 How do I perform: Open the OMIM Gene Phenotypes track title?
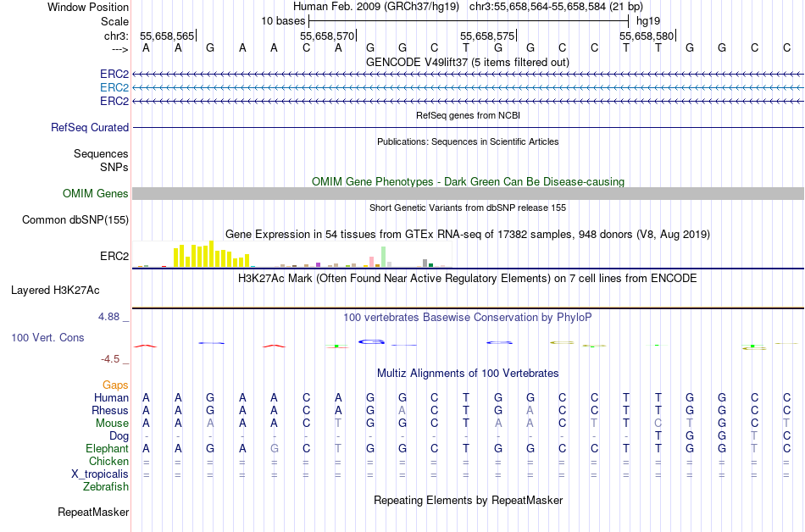(468, 181)
